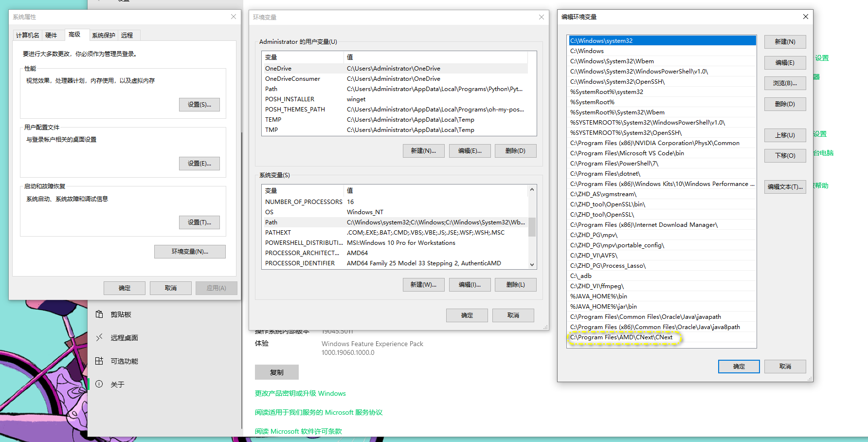868x442 pixels.
Task: Click 新建(N) in 编辑环境变量 dialog
Action: [x=785, y=42]
